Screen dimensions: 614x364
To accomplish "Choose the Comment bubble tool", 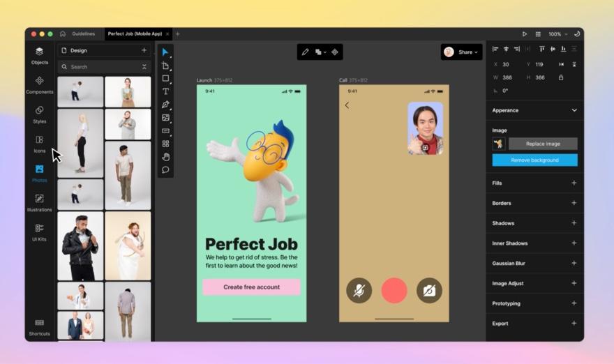I will pos(165,170).
